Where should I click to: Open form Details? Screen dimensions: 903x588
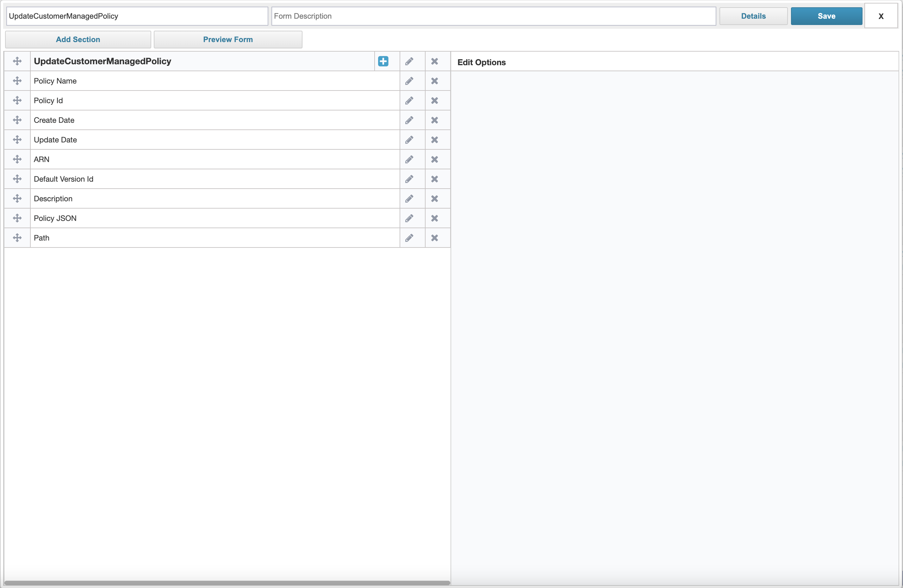click(753, 16)
